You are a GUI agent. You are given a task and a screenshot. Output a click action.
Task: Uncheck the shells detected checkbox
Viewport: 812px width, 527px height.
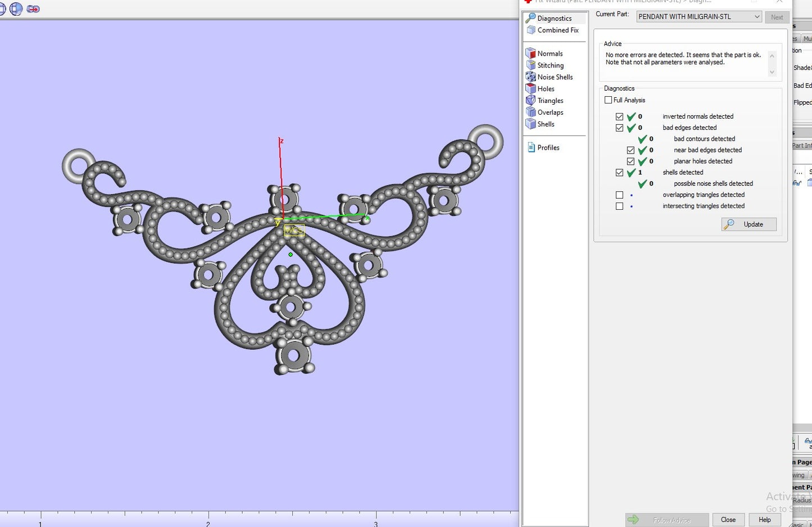[x=619, y=173]
